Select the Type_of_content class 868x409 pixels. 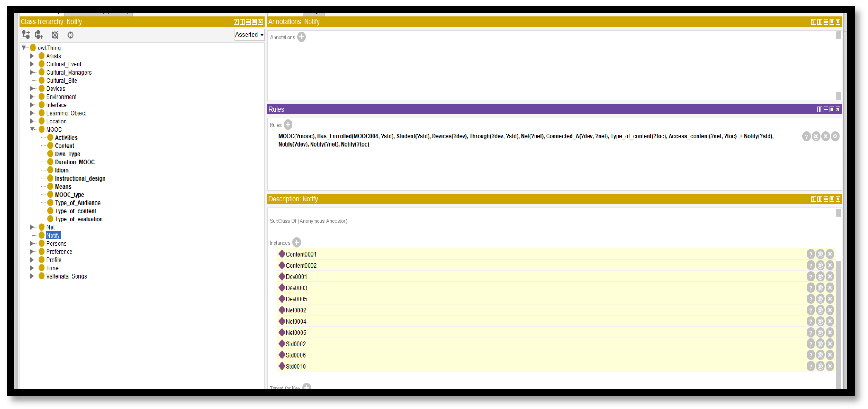coord(76,211)
